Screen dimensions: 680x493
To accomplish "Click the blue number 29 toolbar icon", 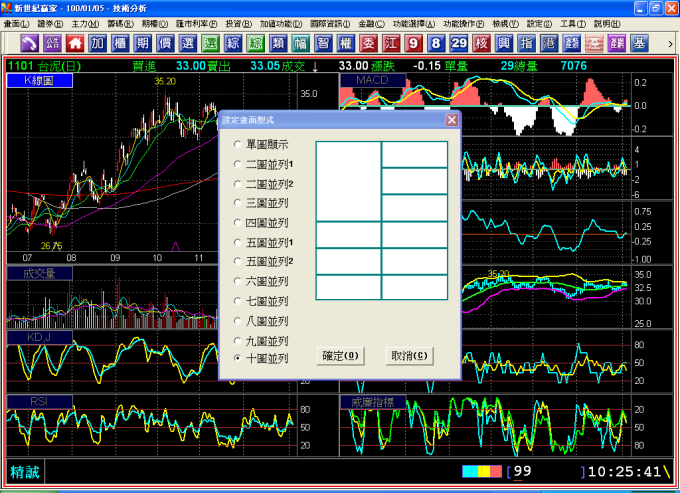I will (458, 43).
